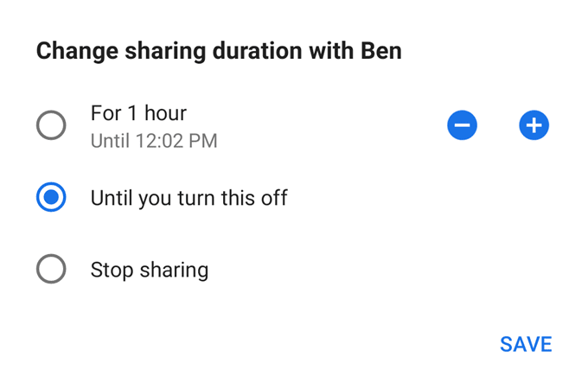Click the filled blue selected radio dot
This screenshot has height=376, width=588.
point(51,198)
